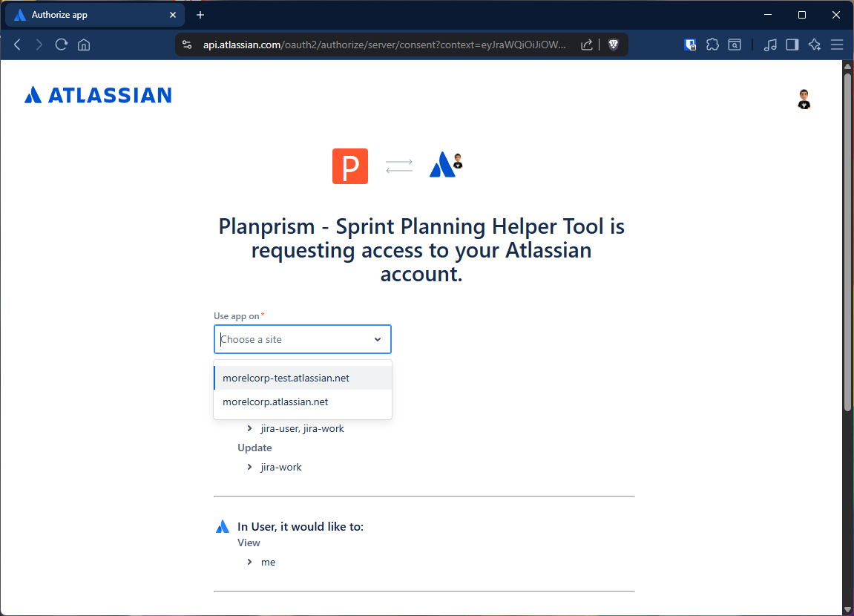The image size is (854, 616).
Task: Click the Atlassian logo
Action: tap(98, 95)
